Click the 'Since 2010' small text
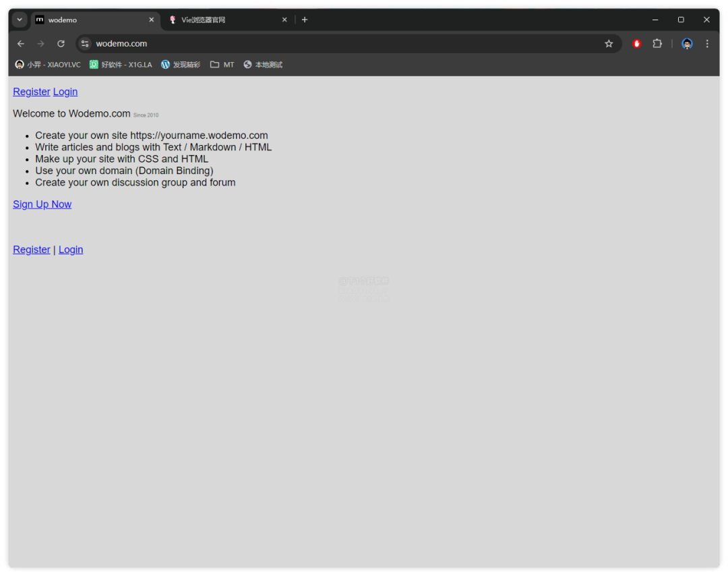The image size is (728, 576). point(146,115)
